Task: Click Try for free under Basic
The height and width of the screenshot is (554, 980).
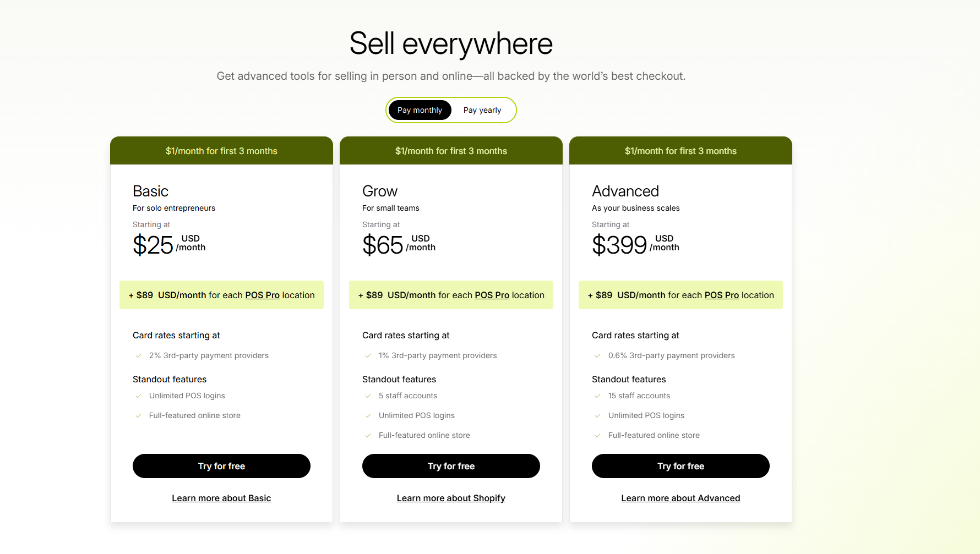Action: (221, 466)
